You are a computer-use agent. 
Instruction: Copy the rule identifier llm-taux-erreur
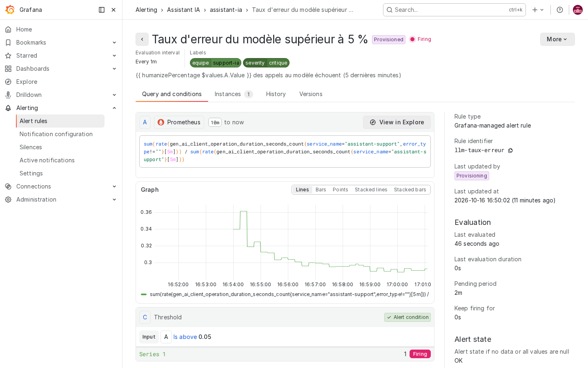pos(510,150)
